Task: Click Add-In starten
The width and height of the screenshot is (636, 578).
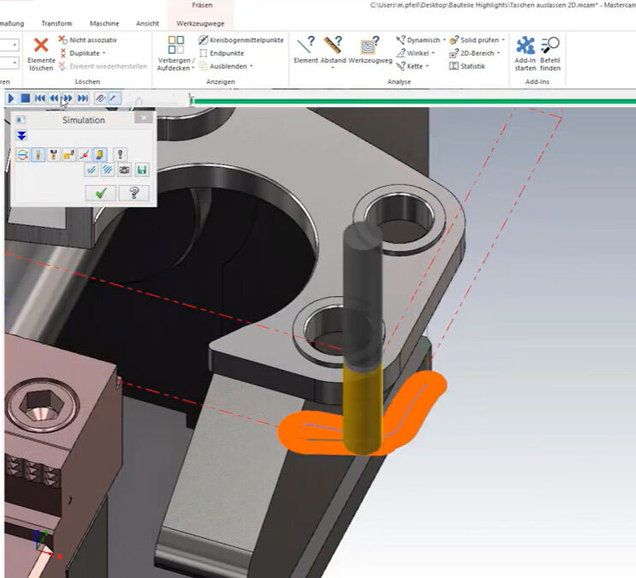Action: (525, 54)
